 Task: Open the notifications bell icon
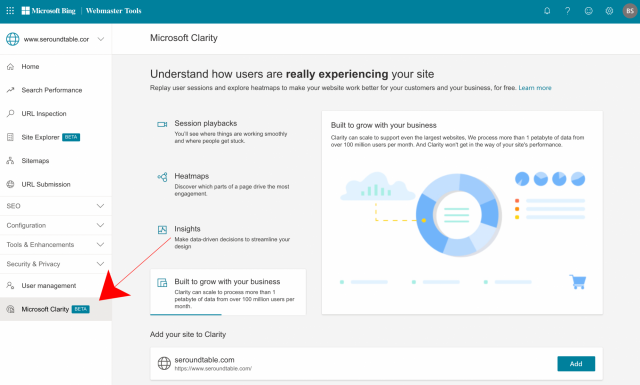click(547, 11)
